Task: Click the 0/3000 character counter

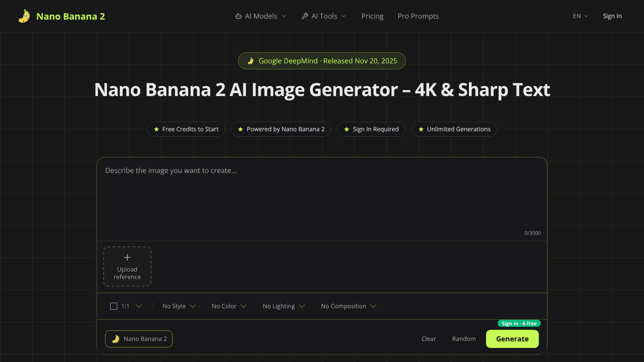Action: [533, 233]
